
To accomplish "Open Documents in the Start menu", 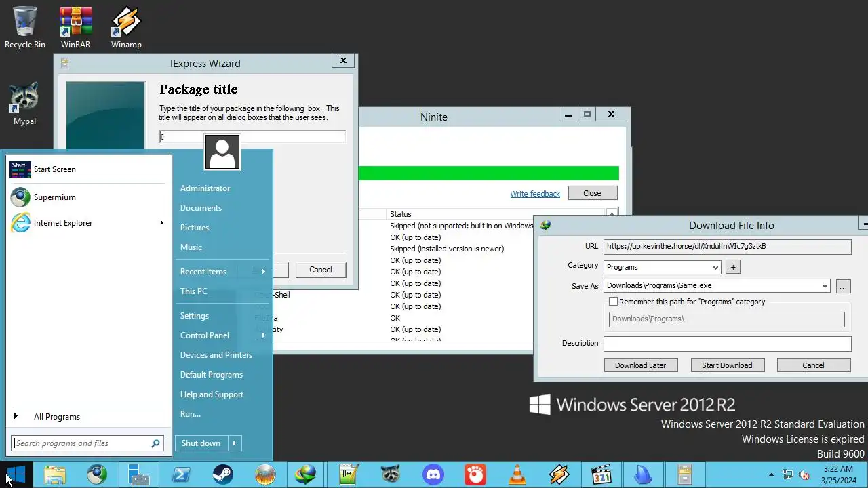I will click(x=201, y=208).
